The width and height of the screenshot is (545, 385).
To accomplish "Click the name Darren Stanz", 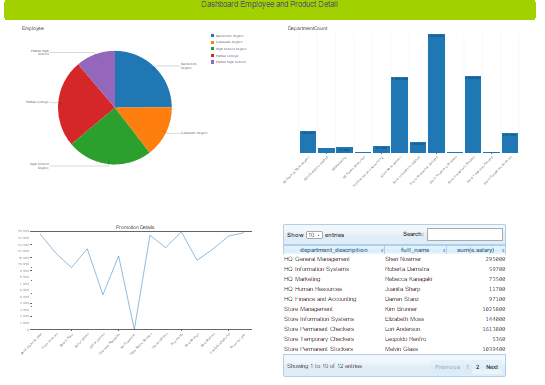I will pyautogui.click(x=402, y=299).
